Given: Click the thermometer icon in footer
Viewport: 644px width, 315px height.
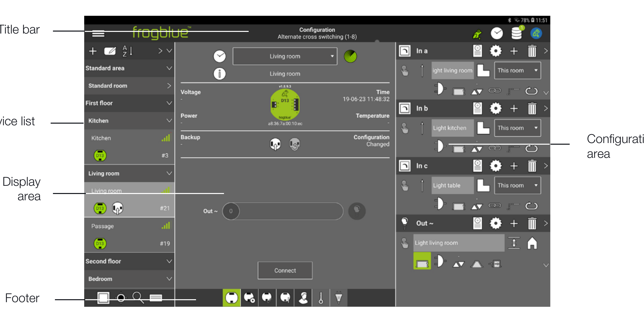Looking at the screenshot, I should (x=321, y=298).
